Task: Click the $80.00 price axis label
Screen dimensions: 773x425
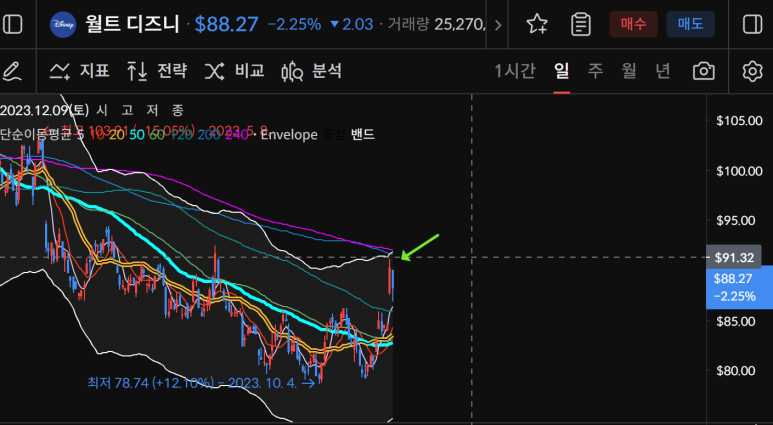Action: (736, 371)
